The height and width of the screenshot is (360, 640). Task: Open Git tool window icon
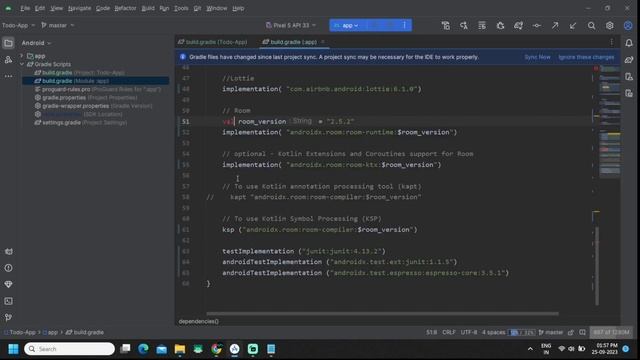(x=8, y=317)
